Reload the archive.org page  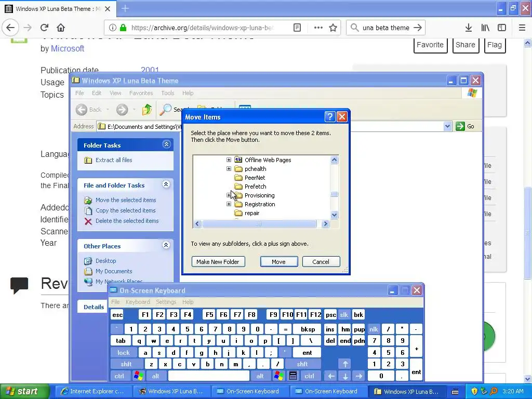(44, 28)
